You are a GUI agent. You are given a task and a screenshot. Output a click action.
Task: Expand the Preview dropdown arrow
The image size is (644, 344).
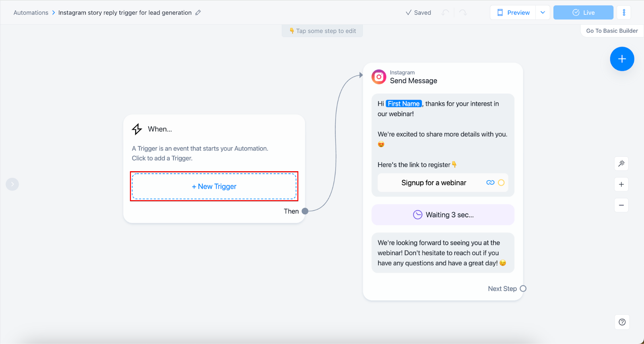click(543, 12)
